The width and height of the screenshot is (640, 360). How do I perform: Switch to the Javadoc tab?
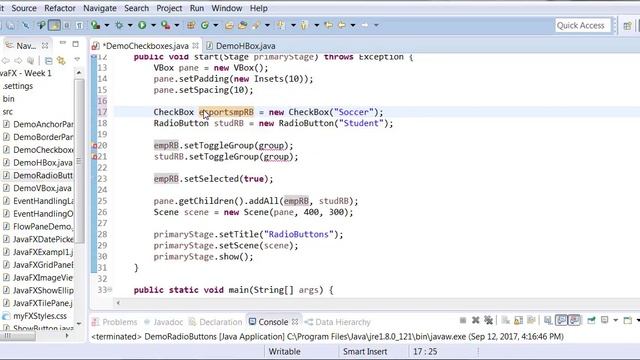(168, 322)
